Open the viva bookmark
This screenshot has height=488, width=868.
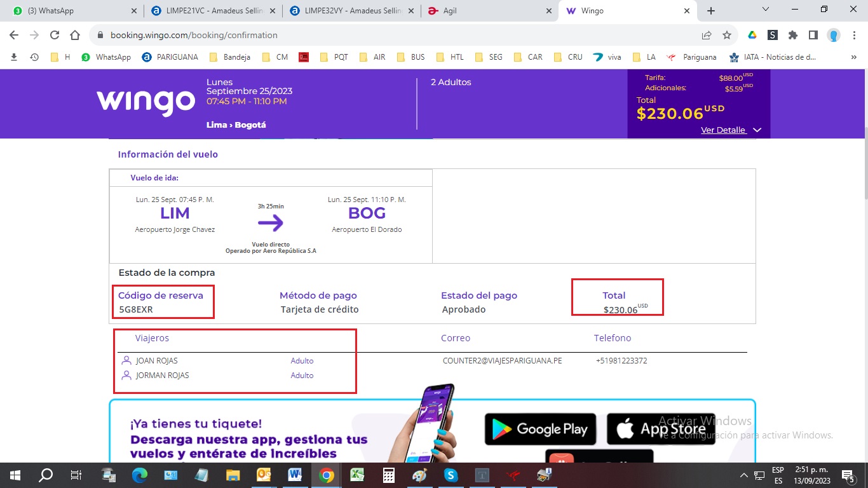coord(607,57)
